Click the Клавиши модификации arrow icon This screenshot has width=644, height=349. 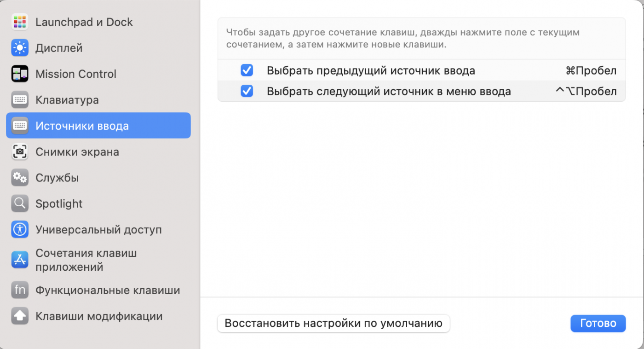point(20,316)
